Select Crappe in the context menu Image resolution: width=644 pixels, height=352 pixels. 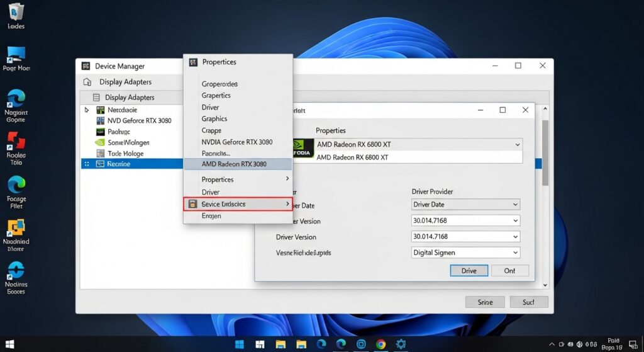pyautogui.click(x=211, y=130)
